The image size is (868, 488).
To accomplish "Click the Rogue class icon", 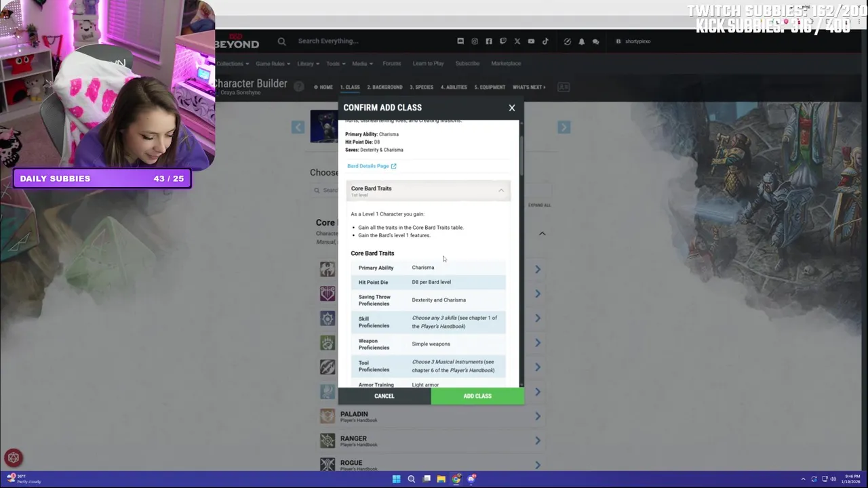I will pyautogui.click(x=328, y=464).
